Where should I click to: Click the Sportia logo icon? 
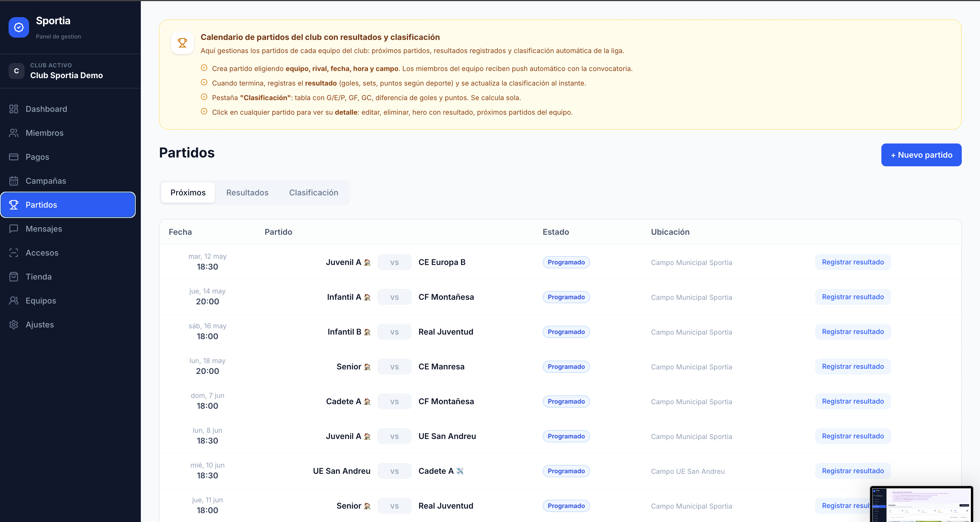click(x=19, y=27)
